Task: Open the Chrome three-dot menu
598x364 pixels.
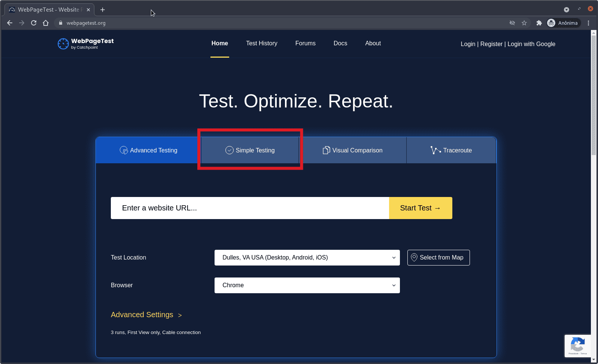Action: 589,23
